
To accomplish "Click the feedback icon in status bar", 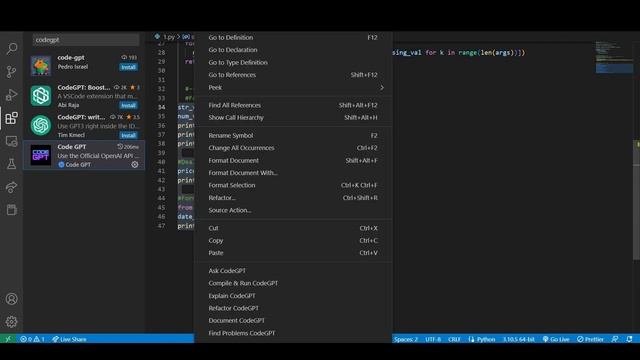I will pyautogui.click(x=615, y=339).
